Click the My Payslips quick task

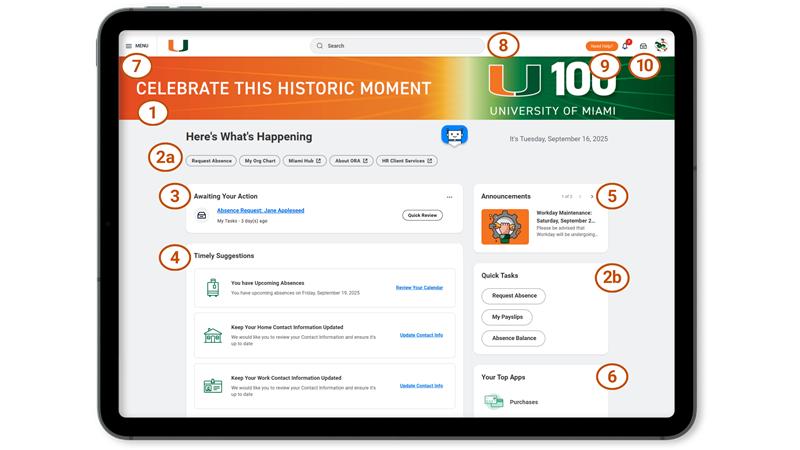coord(507,317)
